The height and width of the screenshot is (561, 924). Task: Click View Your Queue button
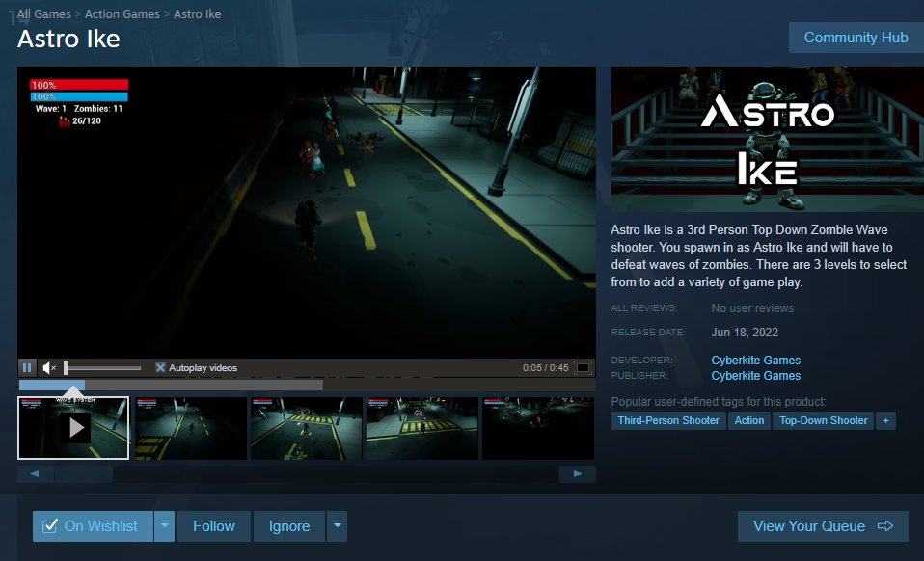(823, 526)
